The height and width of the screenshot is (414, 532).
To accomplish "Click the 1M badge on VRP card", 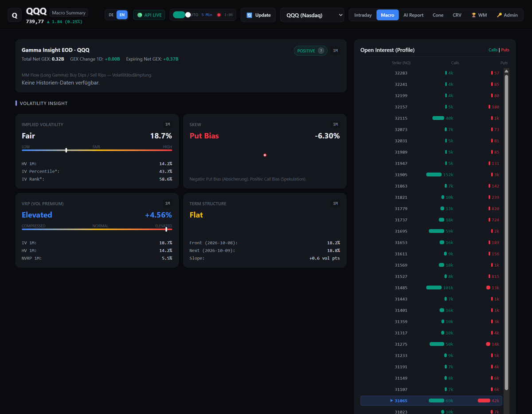I will tap(168, 203).
